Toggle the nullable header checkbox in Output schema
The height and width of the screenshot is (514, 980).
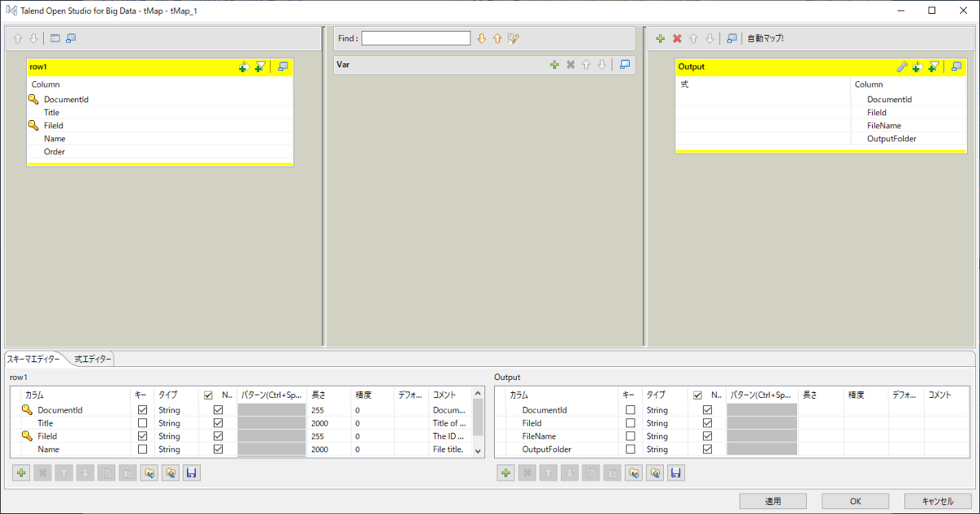click(x=698, y=395)
